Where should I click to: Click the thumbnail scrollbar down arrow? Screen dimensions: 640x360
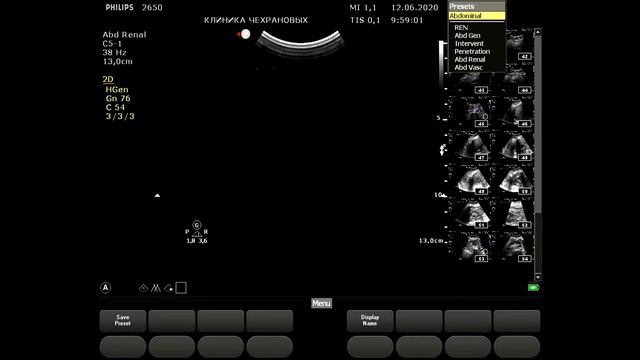538,278
